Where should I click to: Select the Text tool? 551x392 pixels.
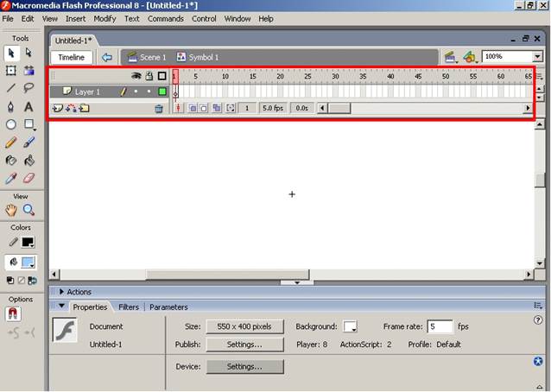pyautogui.click(x=28, y=106)
